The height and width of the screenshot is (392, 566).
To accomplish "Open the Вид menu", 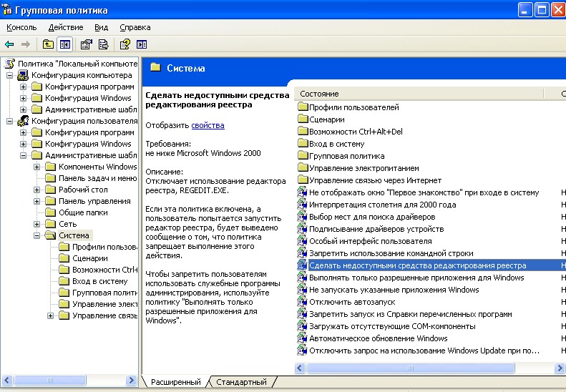I will [x=101, y=27].
